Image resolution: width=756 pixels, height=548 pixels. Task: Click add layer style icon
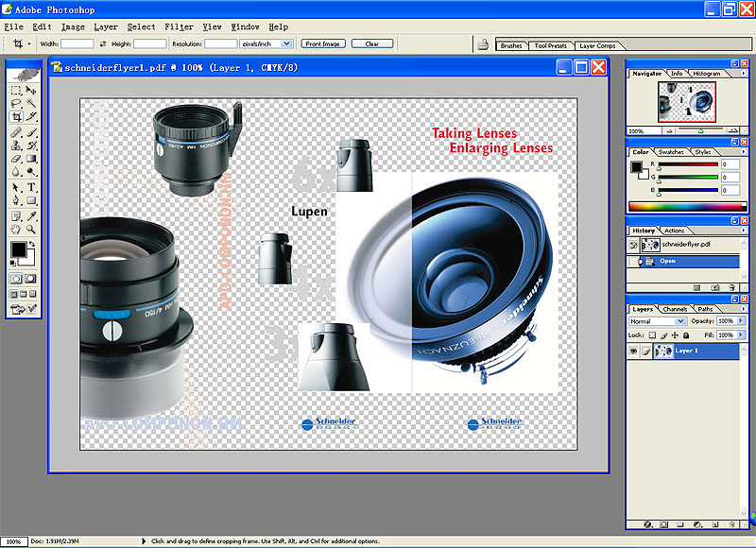pyautogui.click(x=647, y=524)
